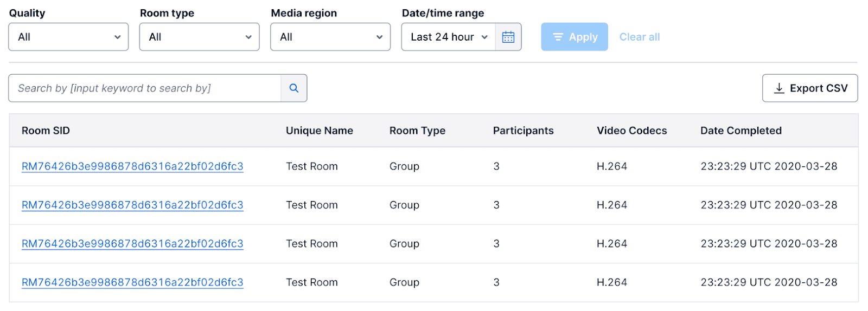Open the Room SID link in first row

(x=132, y=166)
